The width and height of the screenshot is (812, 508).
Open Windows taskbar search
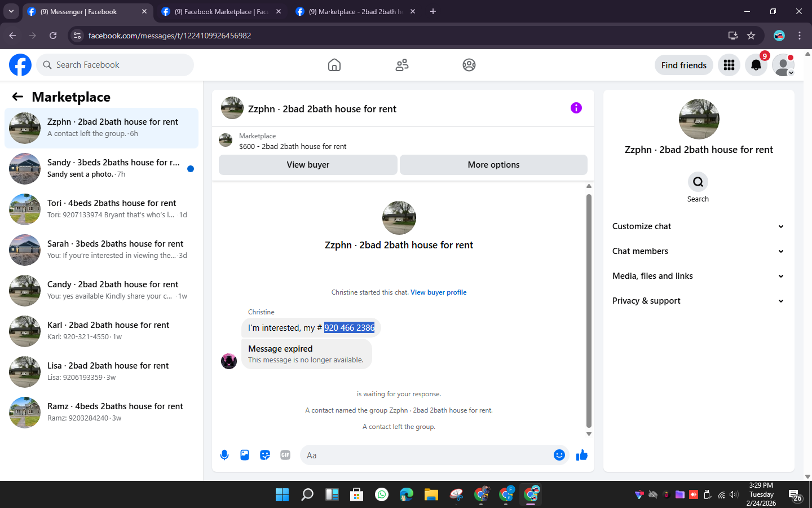coord(307,494)
